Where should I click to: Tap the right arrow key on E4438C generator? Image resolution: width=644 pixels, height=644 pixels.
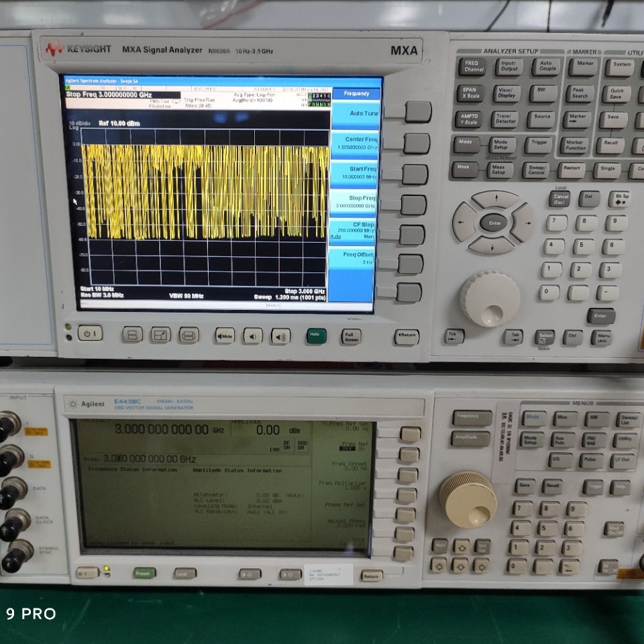tap(482, 568)
